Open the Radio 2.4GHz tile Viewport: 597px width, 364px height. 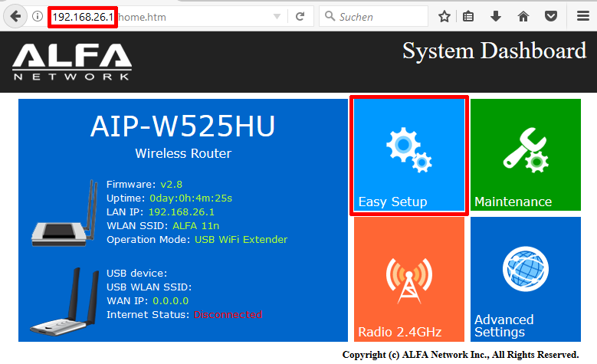(409, 279)
